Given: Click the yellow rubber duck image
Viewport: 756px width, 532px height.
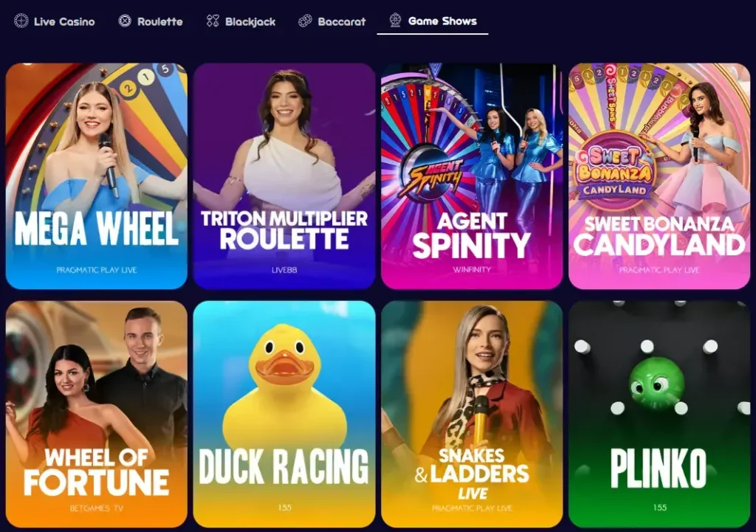Looking at the screenshot, I should pos(284,385).
